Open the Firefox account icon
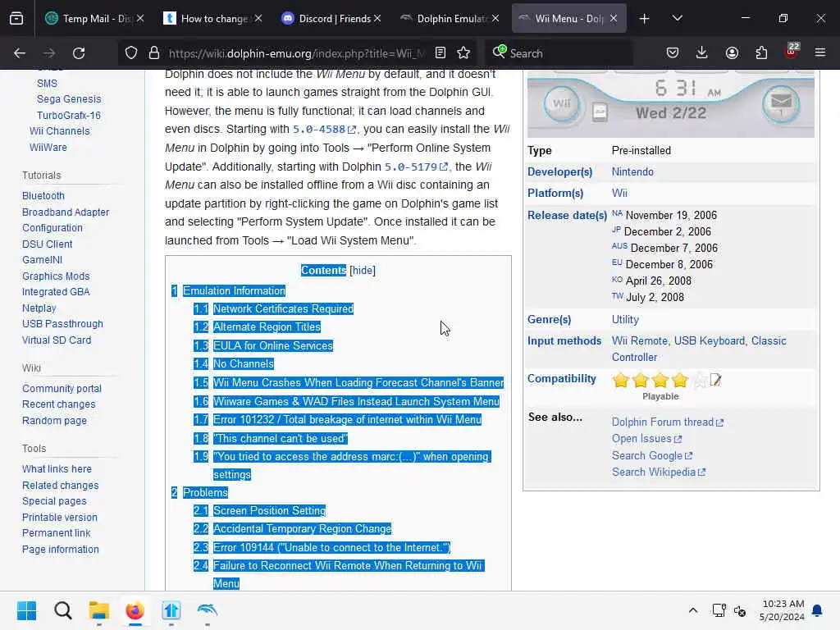 (732, 53)
